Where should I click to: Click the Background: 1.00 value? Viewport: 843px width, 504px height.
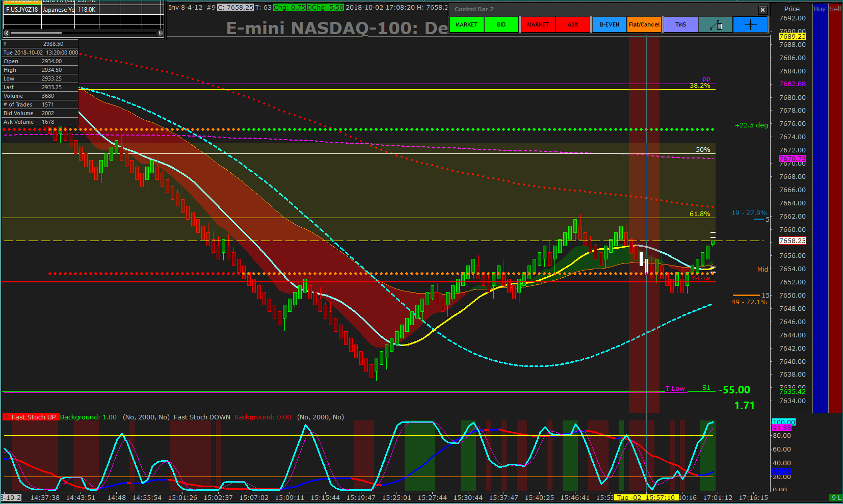tap(88, 417)
